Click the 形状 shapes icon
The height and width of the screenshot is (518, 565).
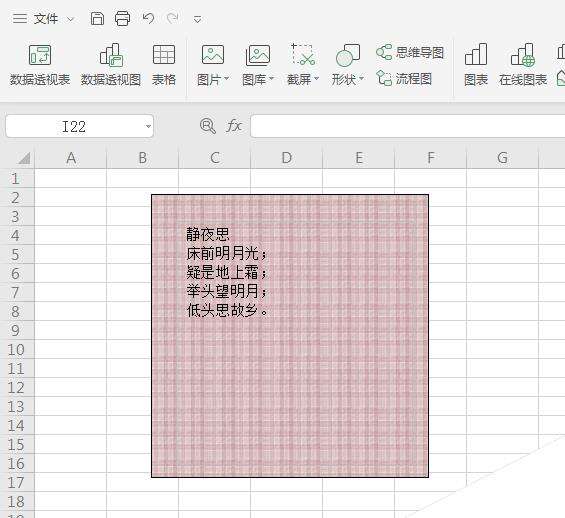click(x=348, y=55)
